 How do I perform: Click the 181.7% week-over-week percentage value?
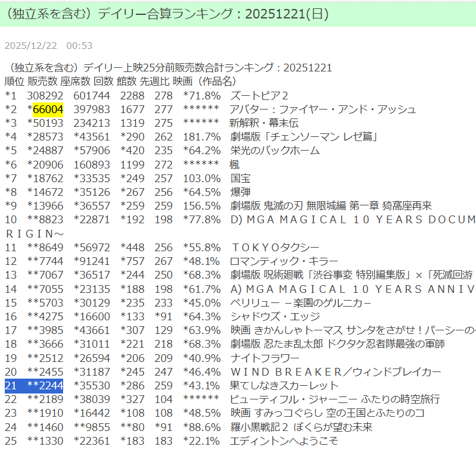click(x=202, y=137)
